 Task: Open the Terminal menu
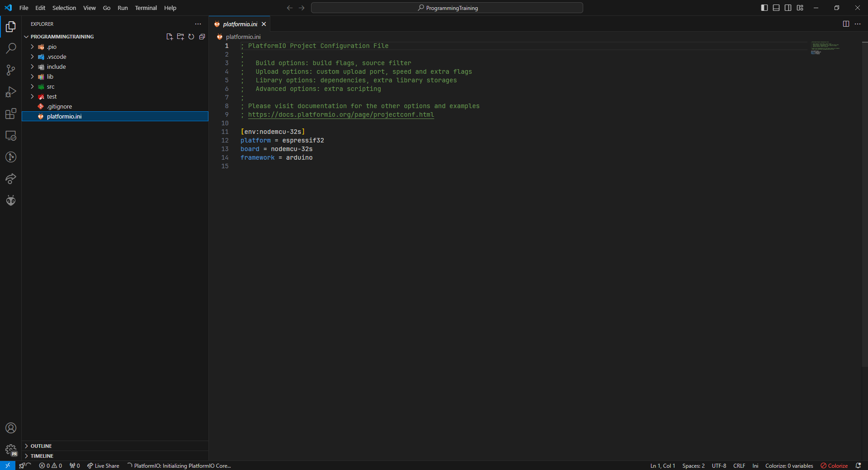click(x=146, y=8)
